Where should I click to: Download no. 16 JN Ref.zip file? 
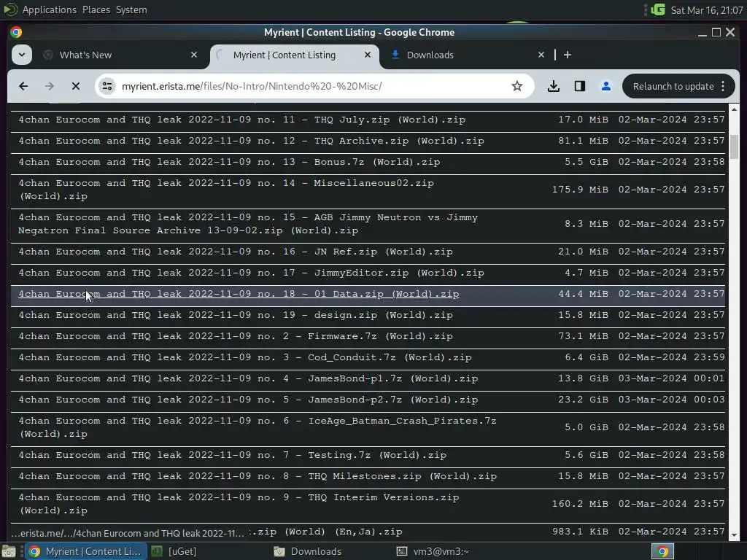[x=236, y=252]
